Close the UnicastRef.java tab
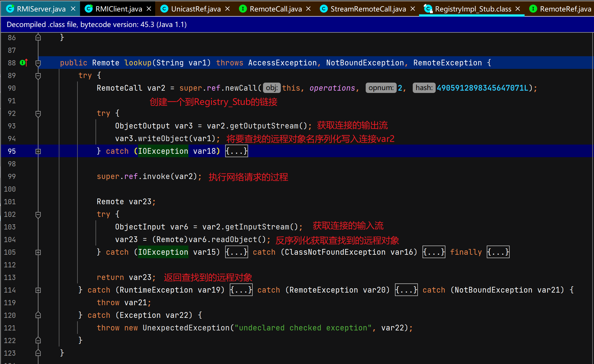 tap(227, 9)
